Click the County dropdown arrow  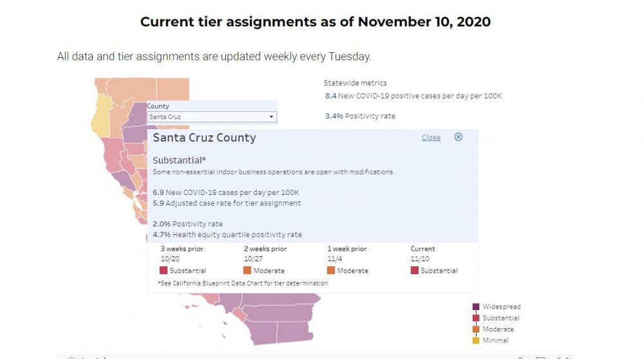[x=271, y=117]
